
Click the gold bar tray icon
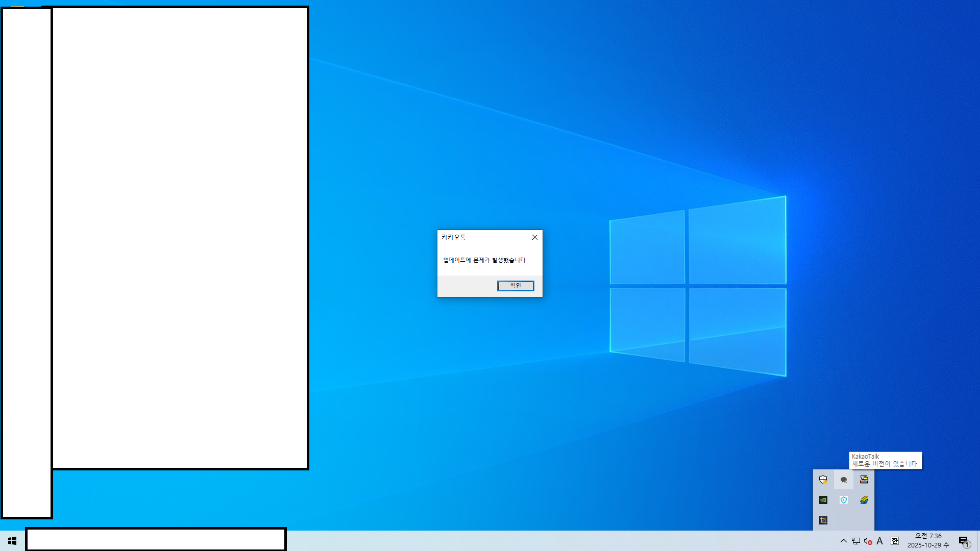pos(864,500)
